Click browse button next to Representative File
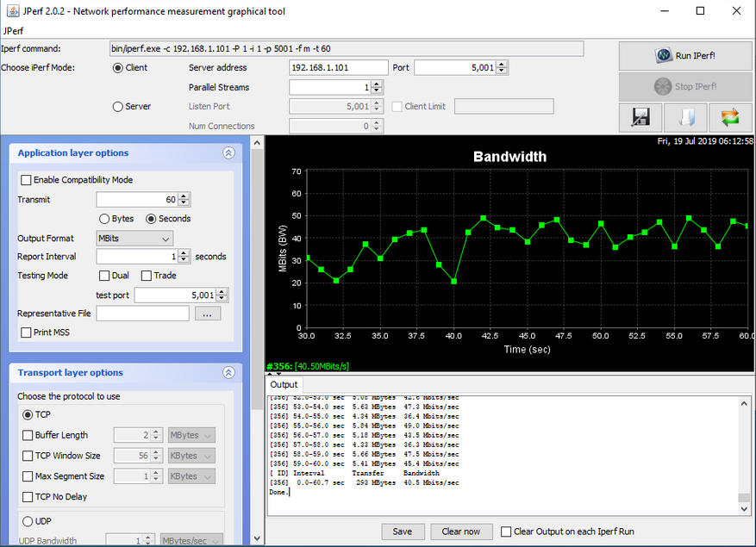756x547 pixels. [207, 314]
